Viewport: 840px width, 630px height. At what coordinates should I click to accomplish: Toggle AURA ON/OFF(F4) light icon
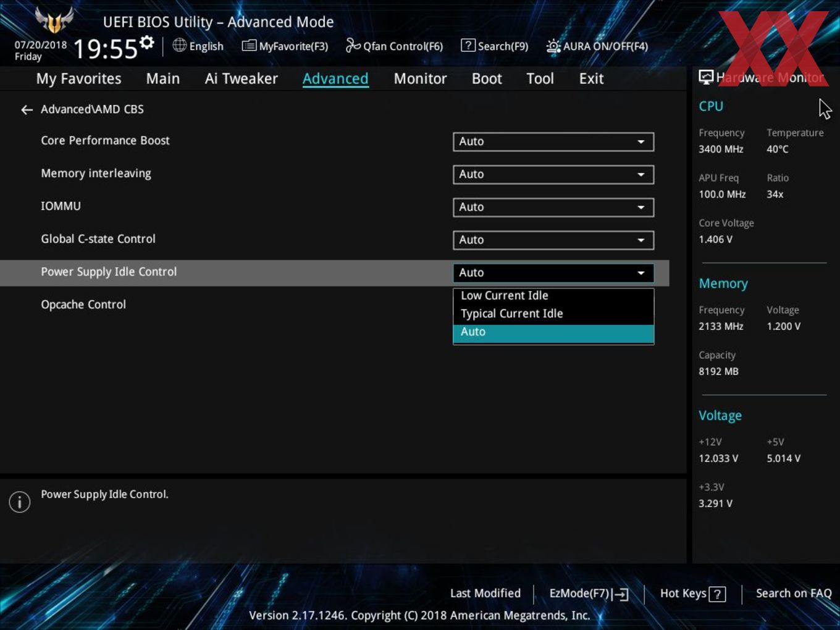(x=553, y=46)
